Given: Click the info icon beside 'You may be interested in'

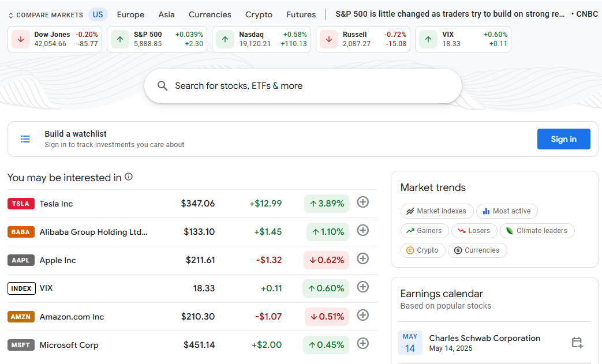Looking at the screenshot, I should pyautogui.click(x=129, y=177).
